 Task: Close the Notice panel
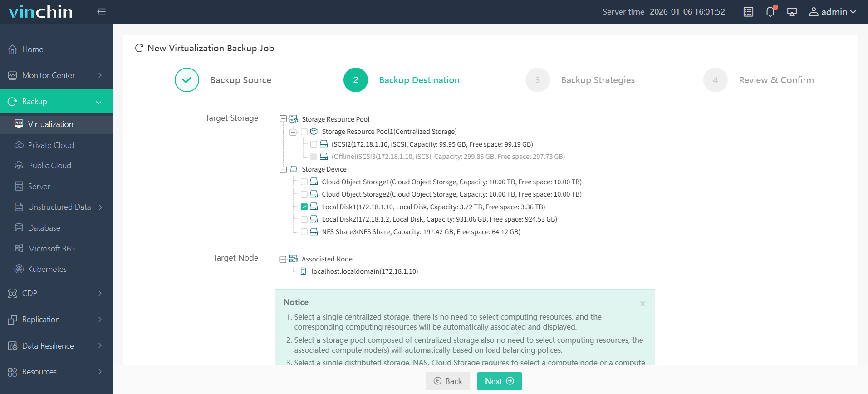pos(642,304)
